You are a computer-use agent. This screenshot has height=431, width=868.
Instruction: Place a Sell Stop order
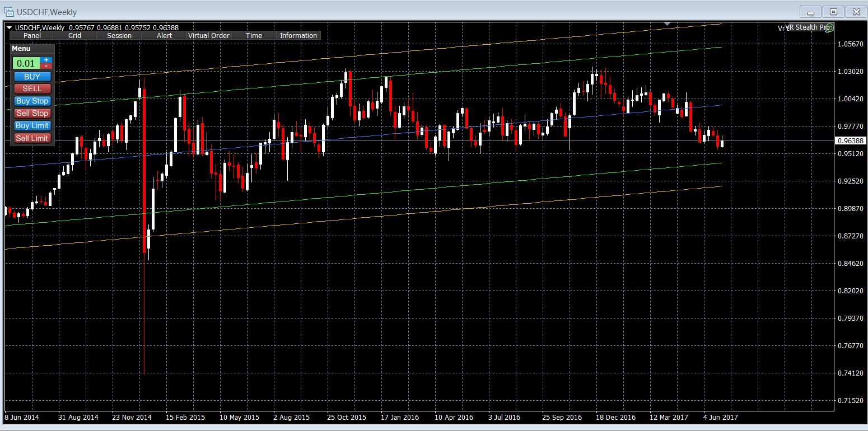[32, 114]
